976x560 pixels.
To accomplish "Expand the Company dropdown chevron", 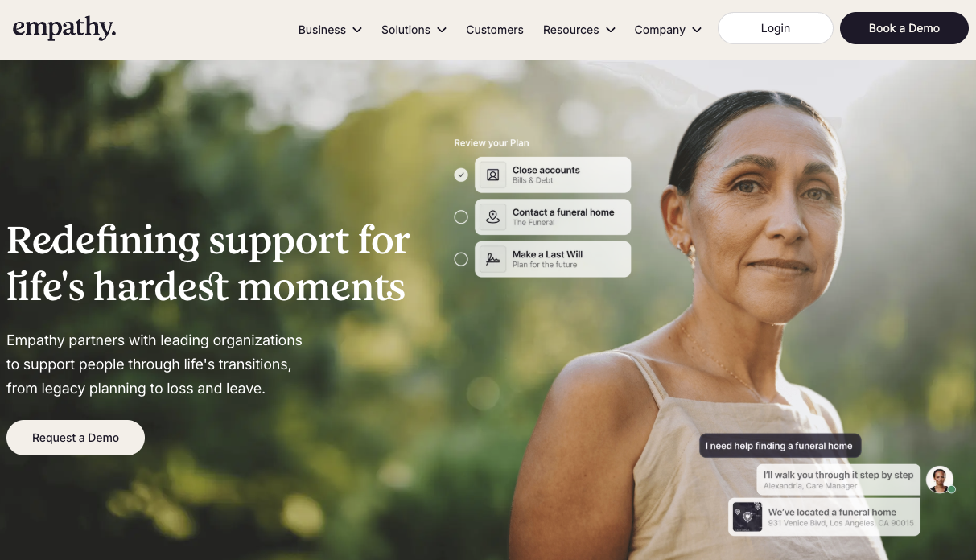I will click(697, 30).
